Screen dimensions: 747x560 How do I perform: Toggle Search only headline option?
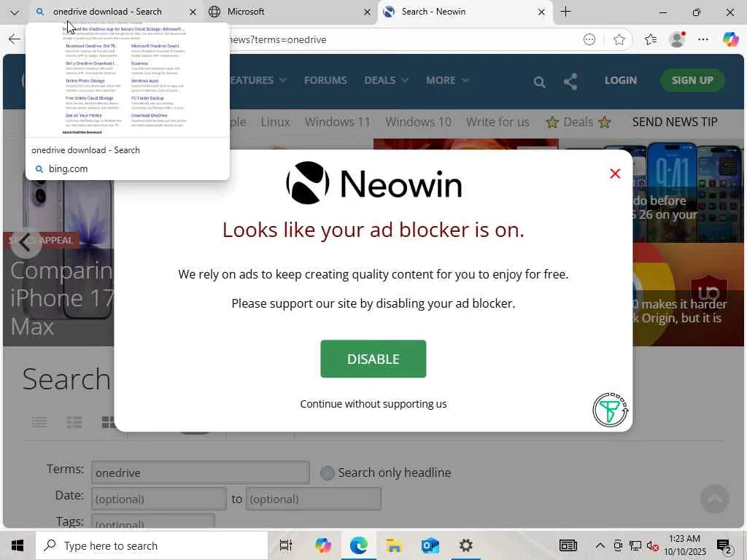327,472
